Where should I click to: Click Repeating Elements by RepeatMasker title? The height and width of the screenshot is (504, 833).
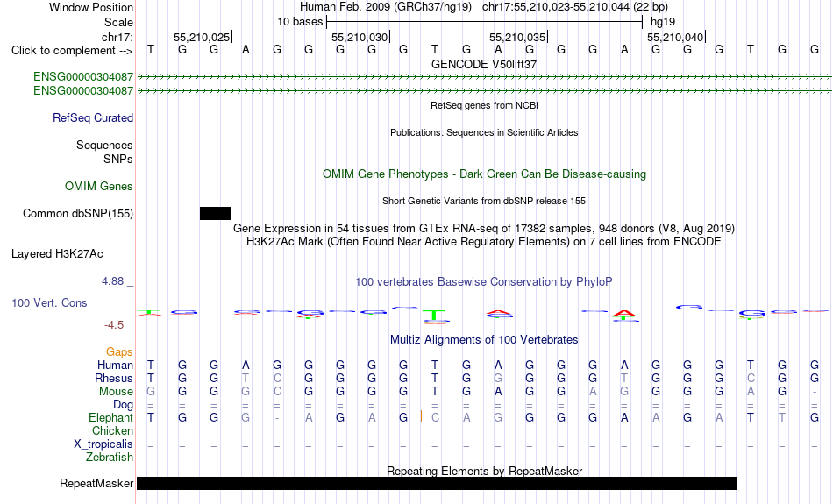(484, 471)
